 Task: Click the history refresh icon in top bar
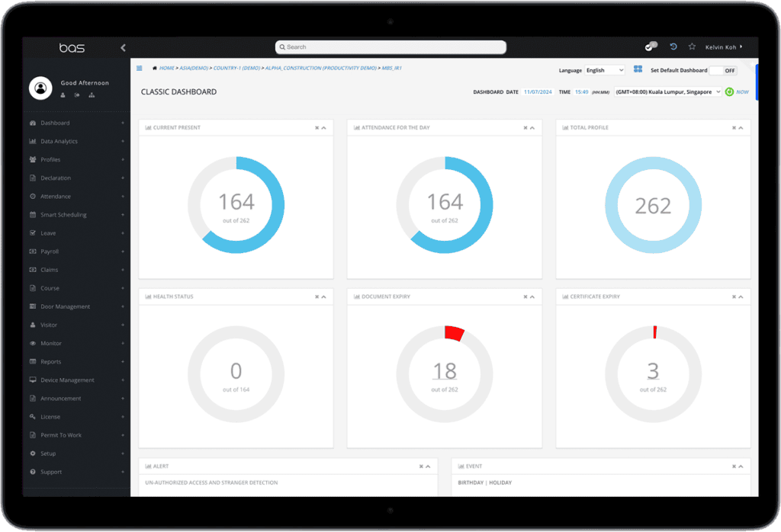click(x=673, y=46)
